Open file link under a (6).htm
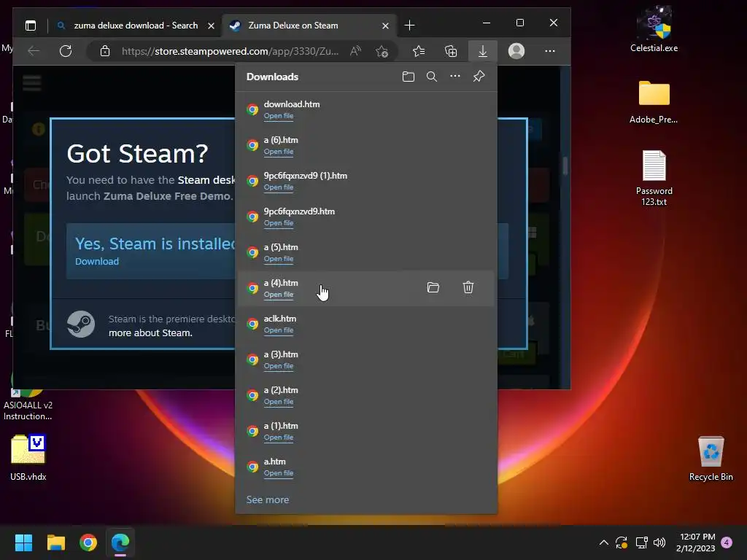 (279, 152)
